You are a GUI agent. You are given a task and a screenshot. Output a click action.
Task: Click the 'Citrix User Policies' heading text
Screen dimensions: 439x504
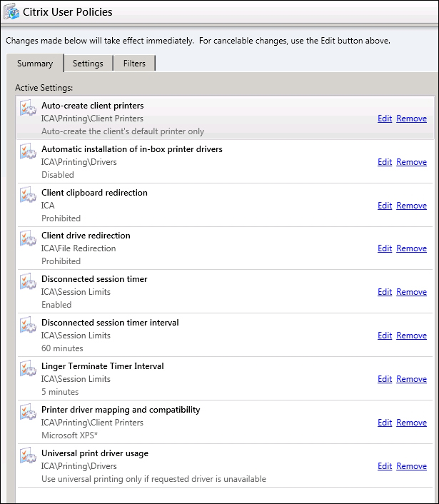coord(68,12)
